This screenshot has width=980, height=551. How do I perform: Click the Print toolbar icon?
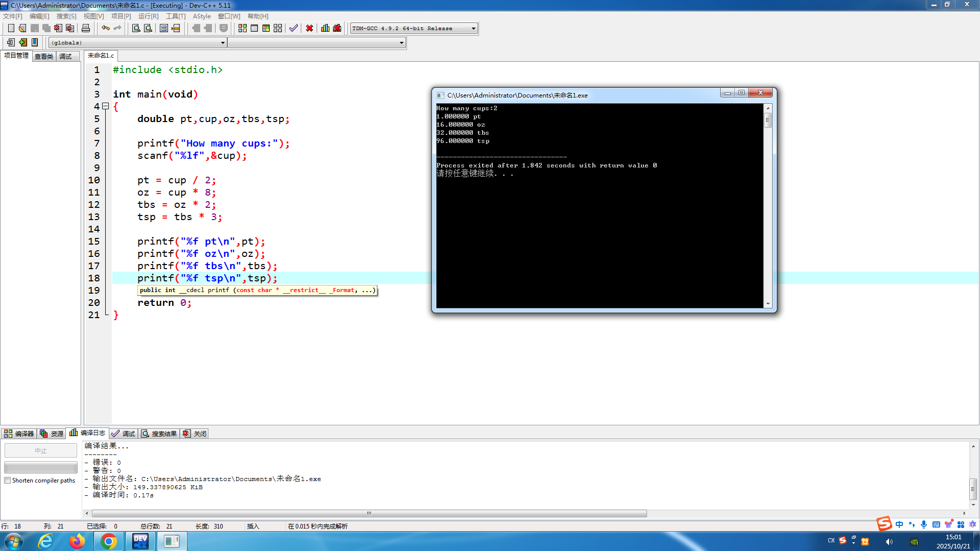coord(86,28)
